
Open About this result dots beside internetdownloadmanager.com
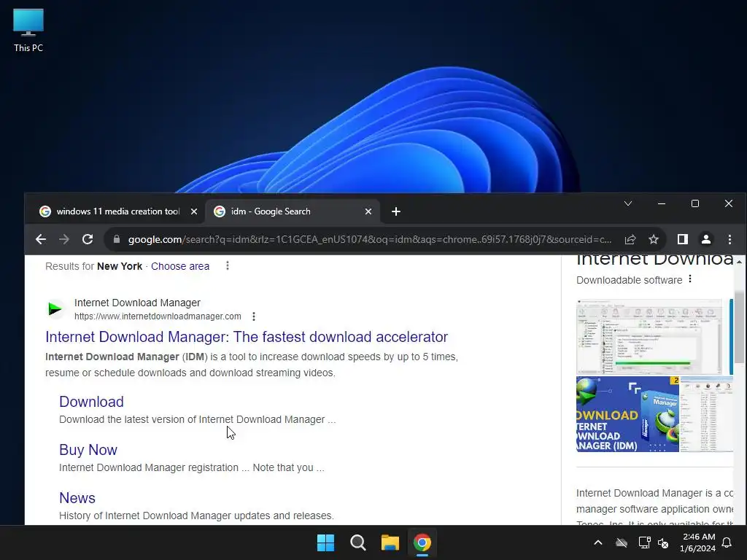[254, 316]
